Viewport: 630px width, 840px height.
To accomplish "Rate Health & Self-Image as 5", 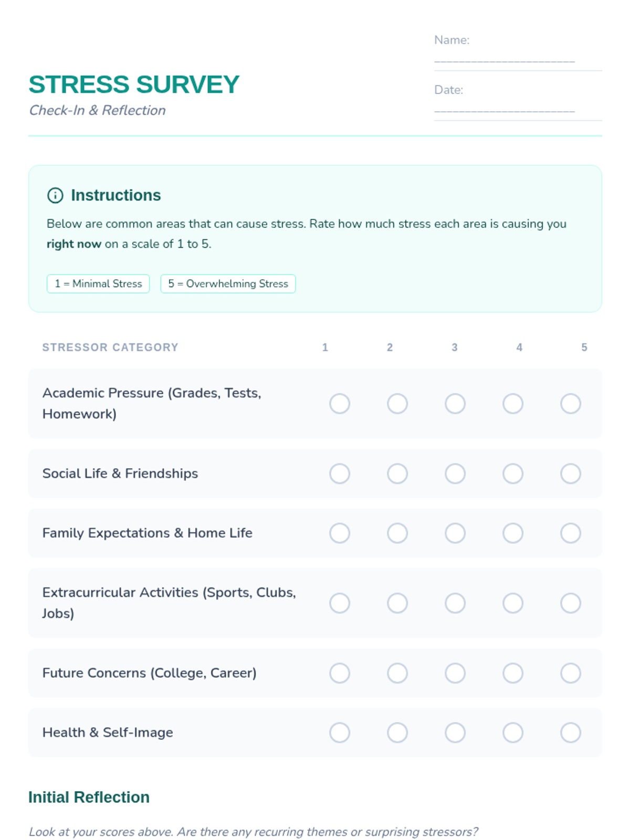I will [571, 732].
